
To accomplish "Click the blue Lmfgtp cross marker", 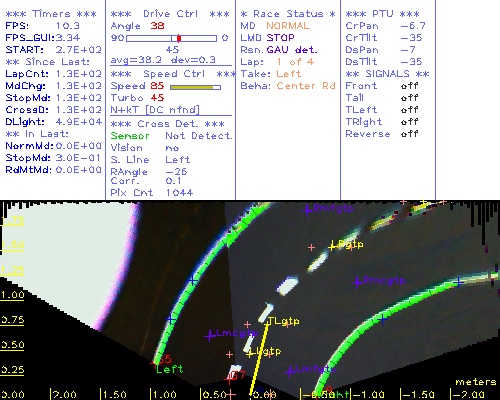I will pyautogui.click(x=289, y=371).
